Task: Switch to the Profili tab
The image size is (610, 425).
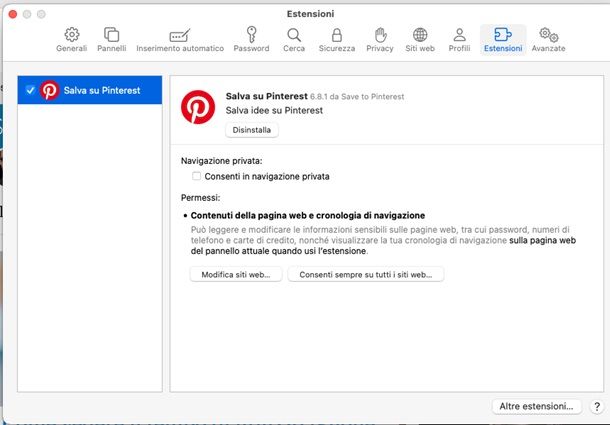Action: [x=459, y=40]
